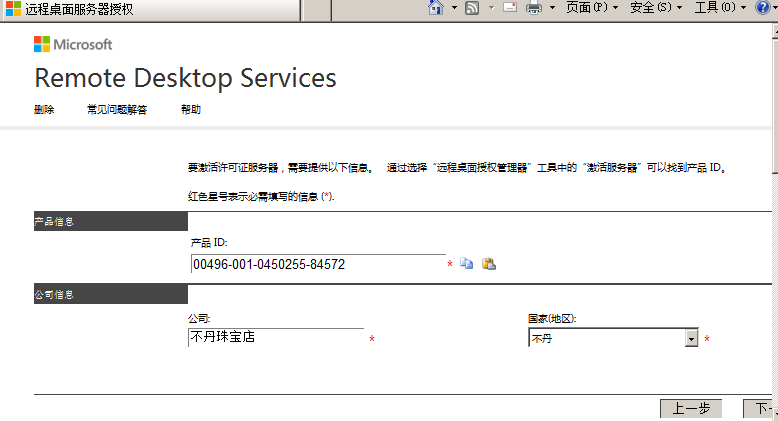
Task: Click the page icon in the browser tab
Action: pyautogui.click(x=14, y=9)
